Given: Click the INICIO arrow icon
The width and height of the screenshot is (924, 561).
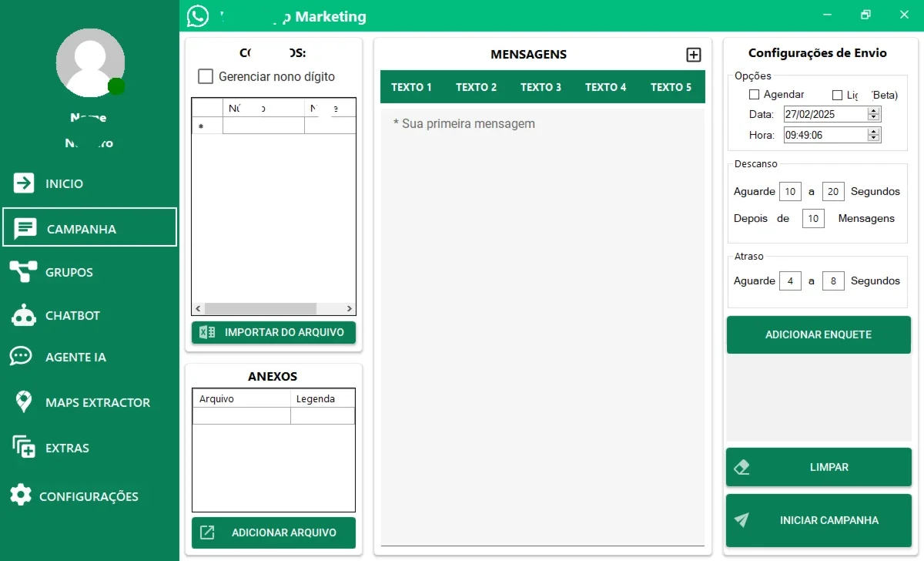Looking at the screenshot, I should click(24, 183).
